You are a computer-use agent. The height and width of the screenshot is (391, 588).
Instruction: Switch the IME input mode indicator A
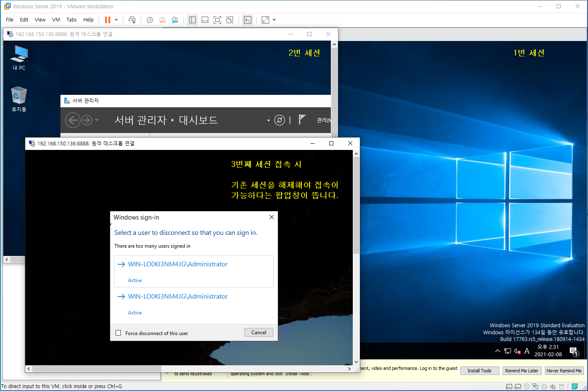click(x=527, y=351)
